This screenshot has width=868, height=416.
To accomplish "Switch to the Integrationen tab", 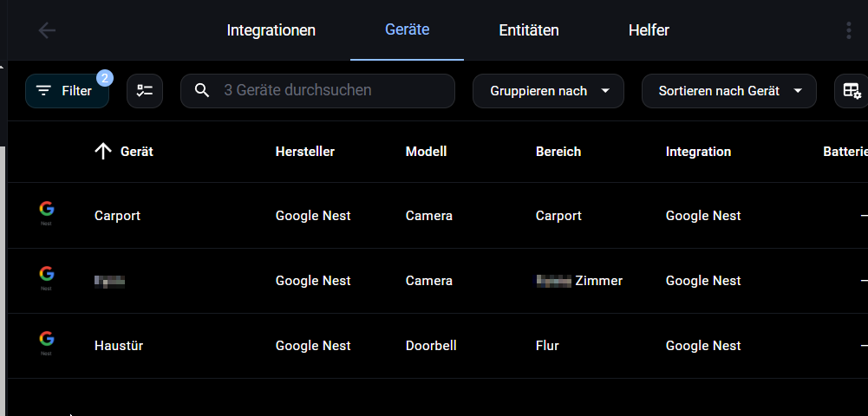I will 271,29.
